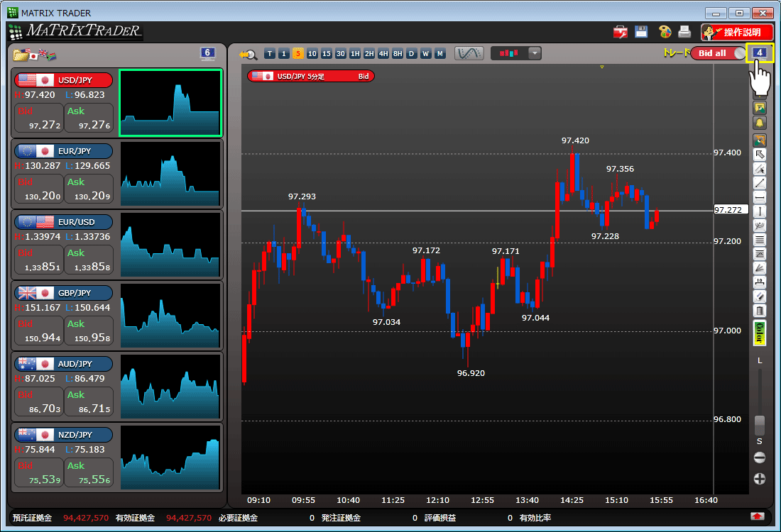Select the 10 minute timeframe
This screenshot has width=781, height=532.
pos(312,54)
